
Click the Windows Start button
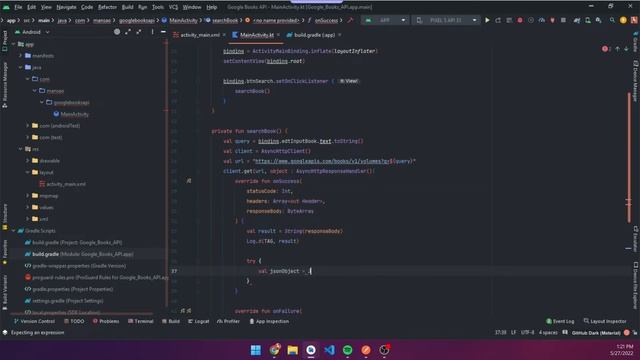tap(256, 350)
